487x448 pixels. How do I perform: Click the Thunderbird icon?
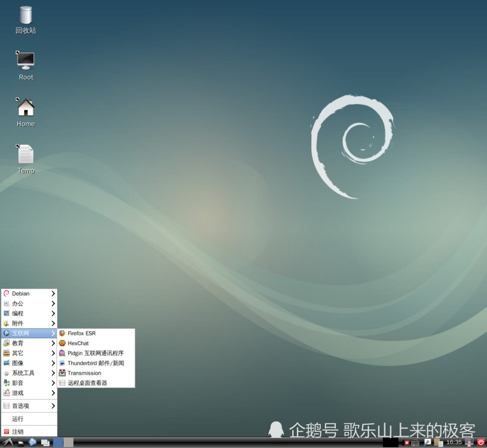[x=62, y=363]
